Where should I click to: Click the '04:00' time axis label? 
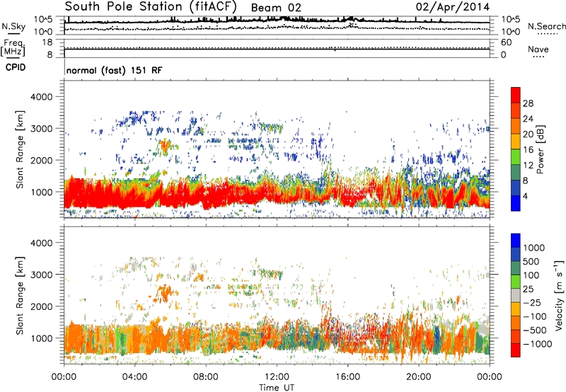[135, 377]
